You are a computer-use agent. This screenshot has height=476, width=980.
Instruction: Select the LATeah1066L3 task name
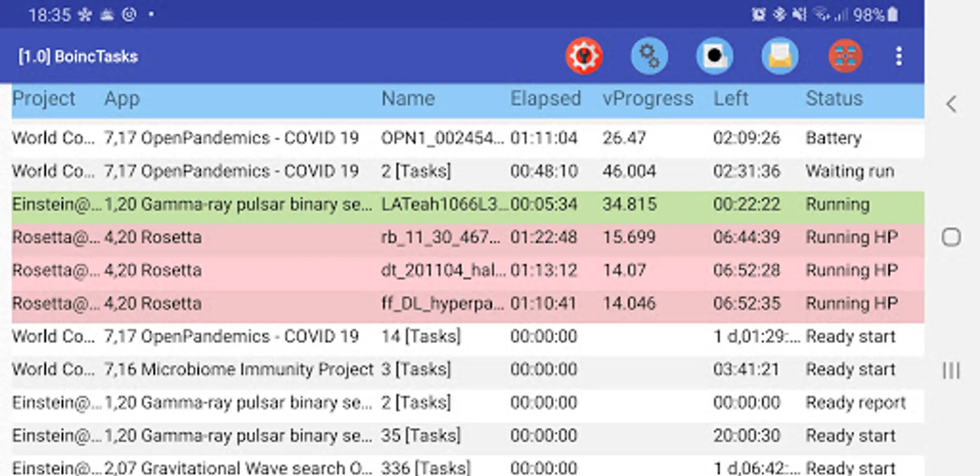tap(444, 204)
